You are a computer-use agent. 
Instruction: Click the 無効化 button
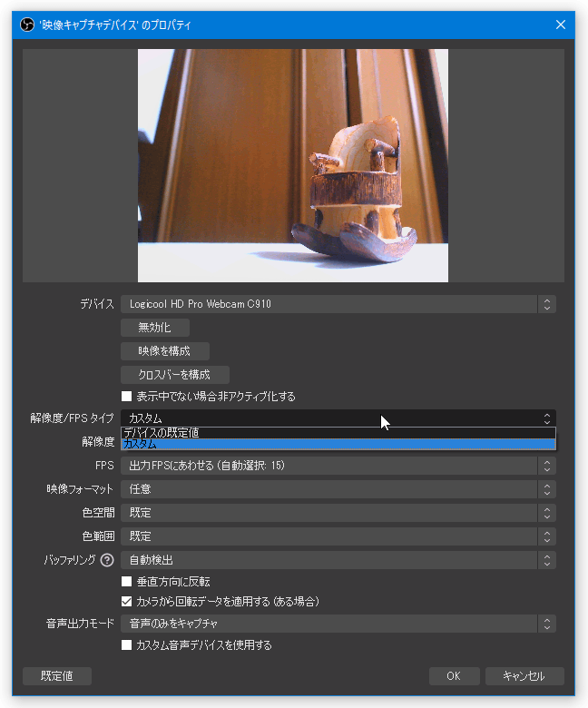pyautogui.click(x=155, y=328)
